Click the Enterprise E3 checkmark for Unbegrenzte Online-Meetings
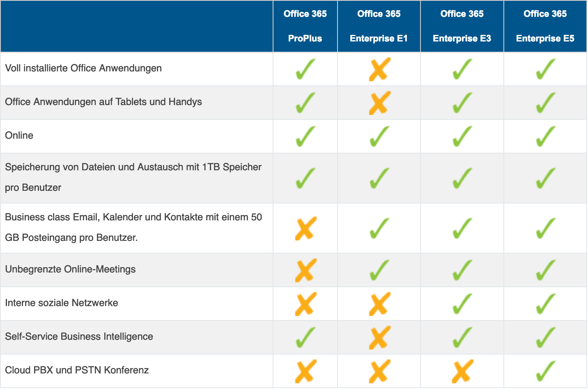The width and height of the screenshot is (588, 389). point(462,270)
